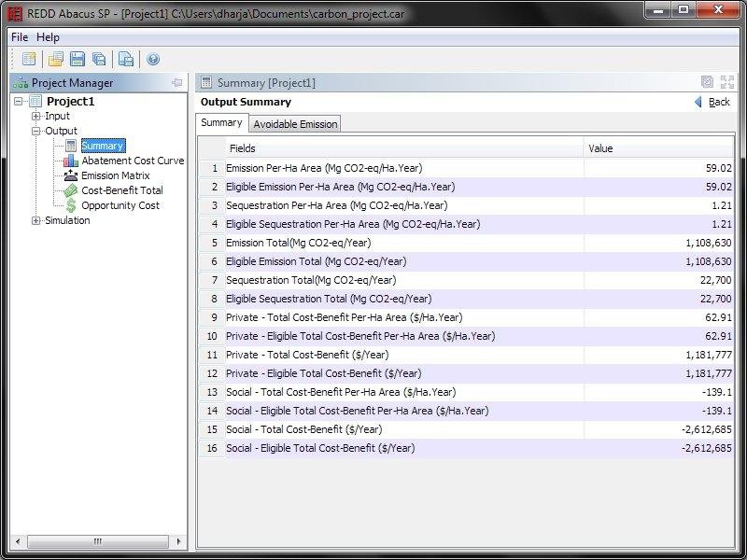Click the Project1 spreadsheet icon in the tree
This screenshot has width=747, height=560.
point(35,101)
